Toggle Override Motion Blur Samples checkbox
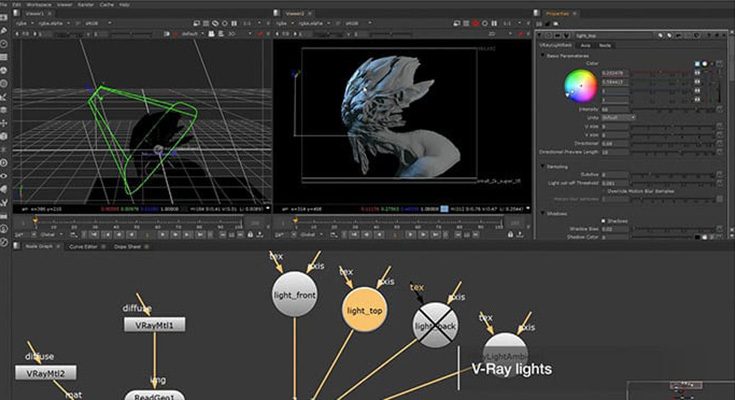 coord(603,191)
